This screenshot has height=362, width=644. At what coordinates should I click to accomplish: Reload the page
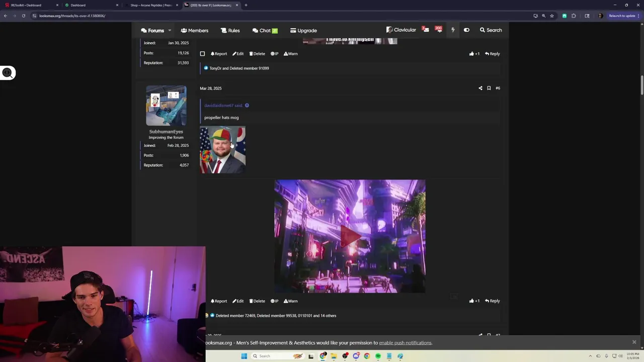point(23,16)
